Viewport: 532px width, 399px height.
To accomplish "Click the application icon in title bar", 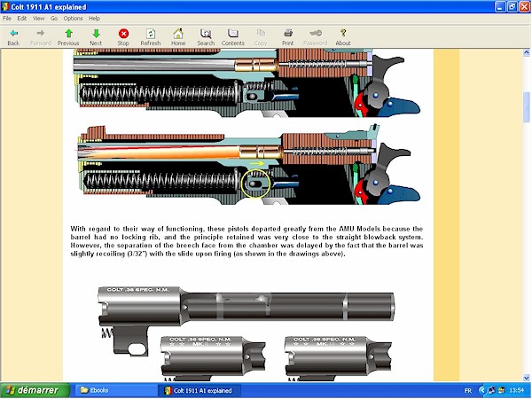I will coord(5,7).
